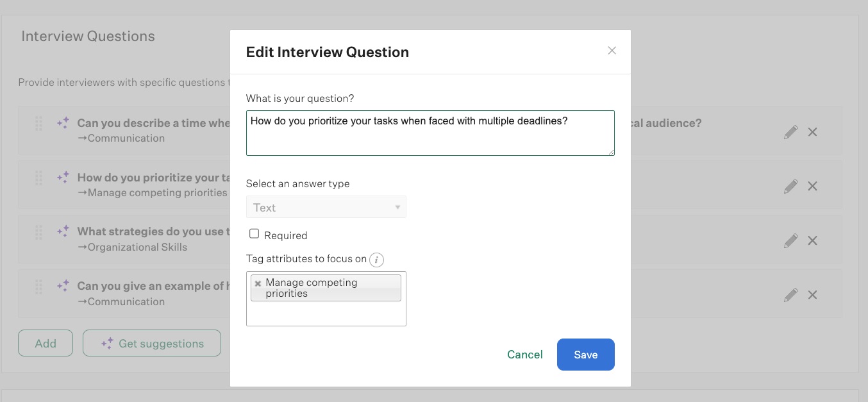This screenshot has width=868, height=402.
Task: Click the edit pencil for the first question
Action: [x=790, y=131]
